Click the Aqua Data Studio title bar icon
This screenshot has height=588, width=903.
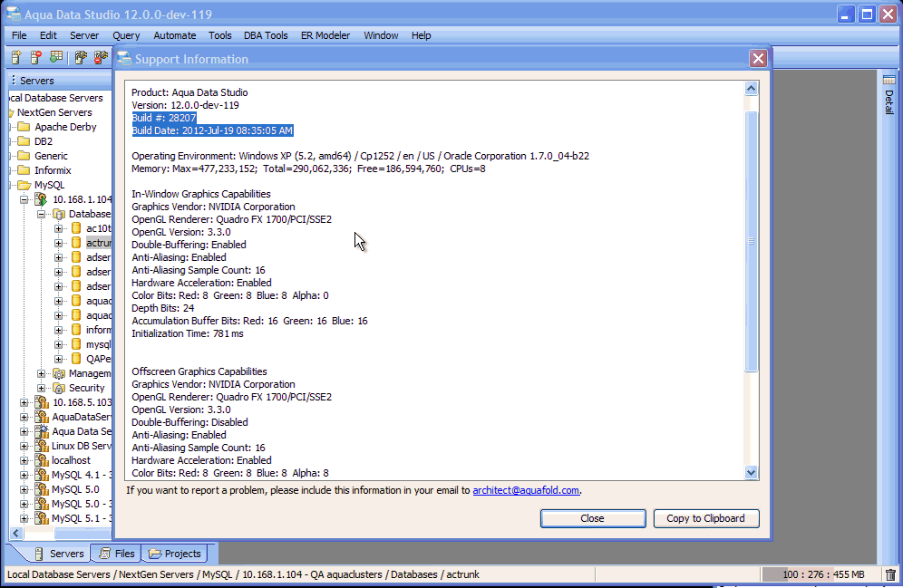[x=14, y=14]
